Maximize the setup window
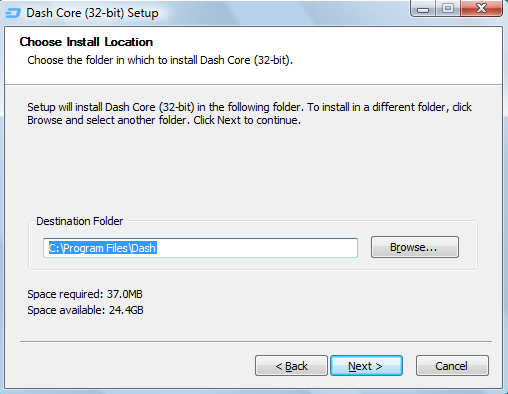The height and width of the screenshot is (394, 508). 448,8
